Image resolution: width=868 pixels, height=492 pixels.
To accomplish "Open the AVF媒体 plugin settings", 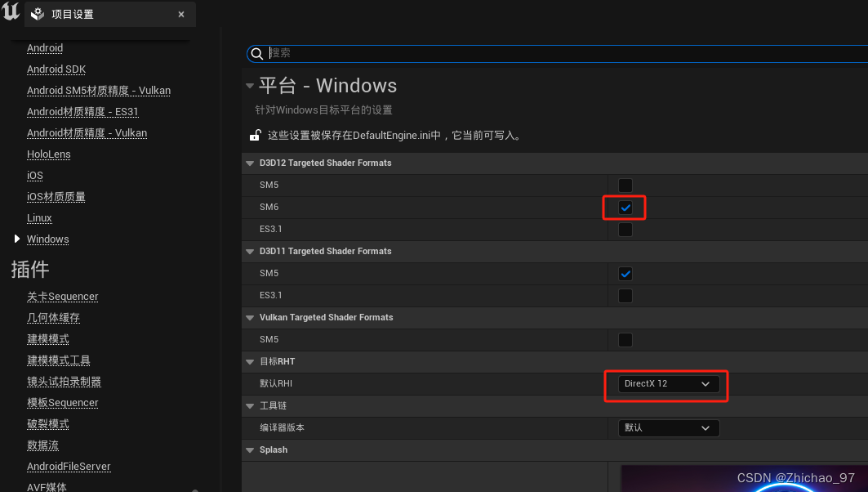I will [47, 487].
